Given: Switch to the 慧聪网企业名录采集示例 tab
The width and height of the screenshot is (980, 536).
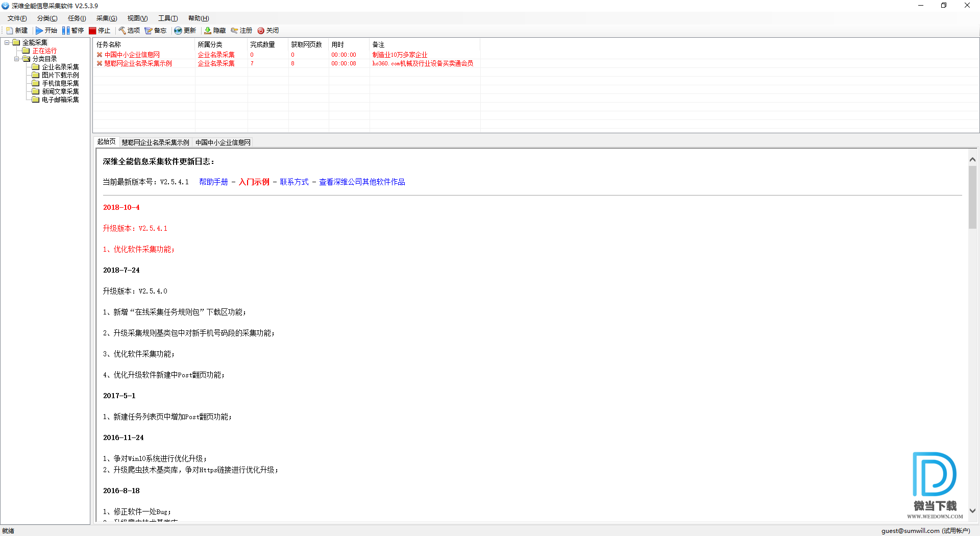Looking at the screenshot, I should click(x=155, y=142).
